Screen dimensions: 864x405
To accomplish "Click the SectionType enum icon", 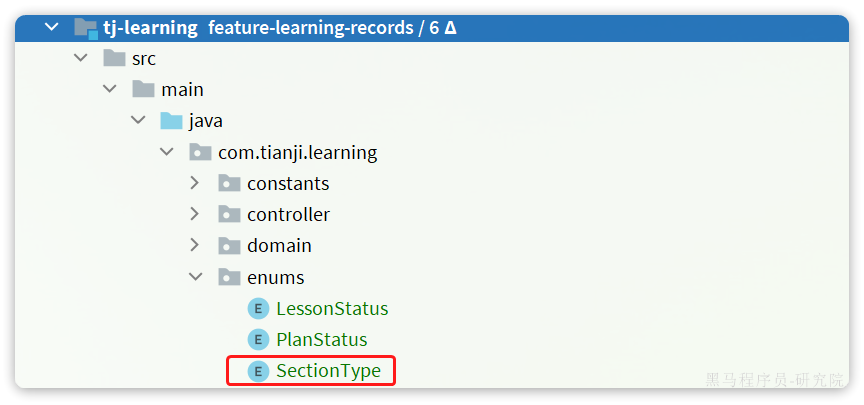I will pyautogui.click(x=258, y=371).
